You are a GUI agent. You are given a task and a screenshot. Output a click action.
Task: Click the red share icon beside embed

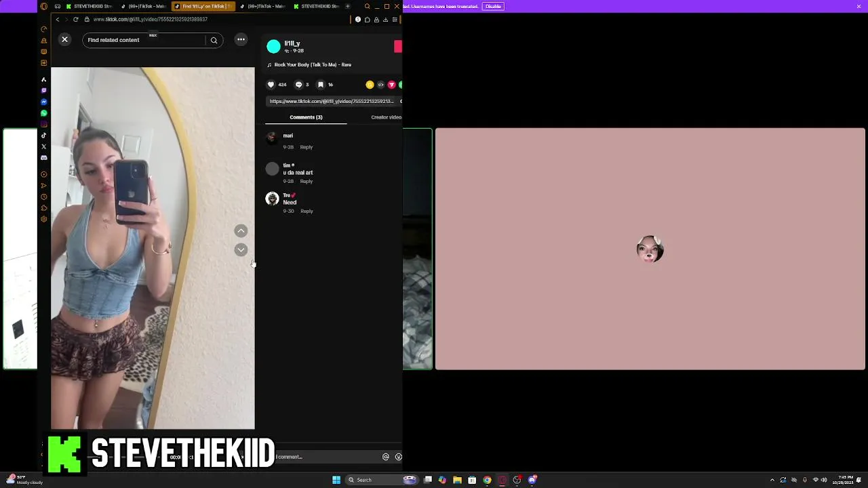391,85
